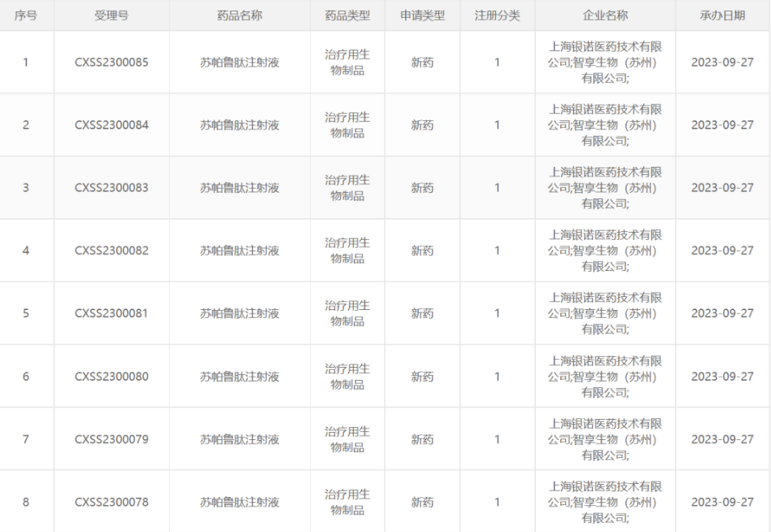Click 苏帕鲁肽注射液 in row CXSS2300084
The height and width of the screenshot is (532, 771).
[x=239, y=125]
